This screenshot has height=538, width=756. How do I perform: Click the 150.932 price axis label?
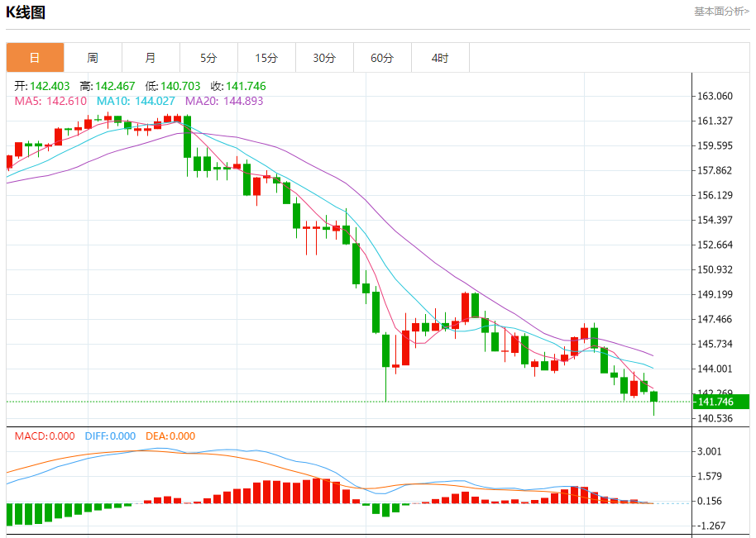tap(715, 269)
